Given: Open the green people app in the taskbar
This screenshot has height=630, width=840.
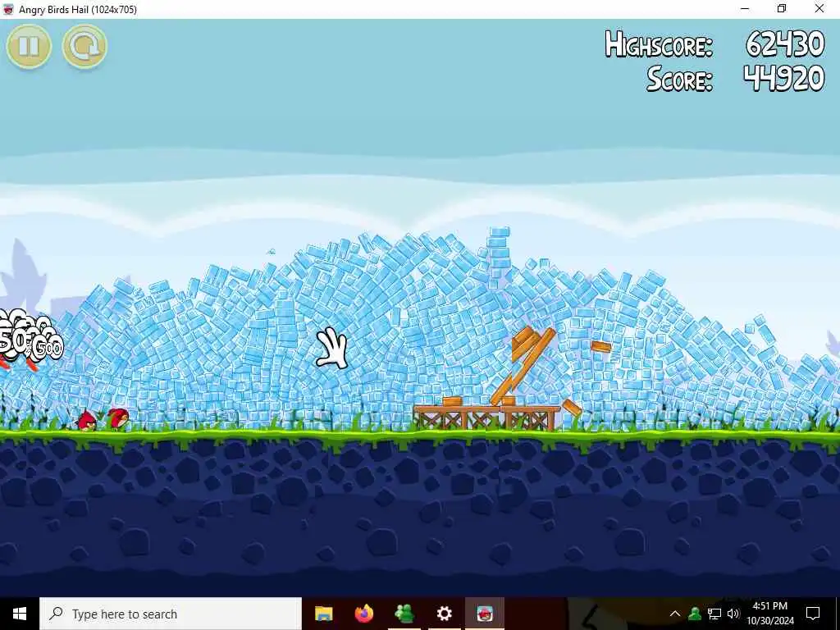Looking at the screenshot, I should [x=404, y=614].
